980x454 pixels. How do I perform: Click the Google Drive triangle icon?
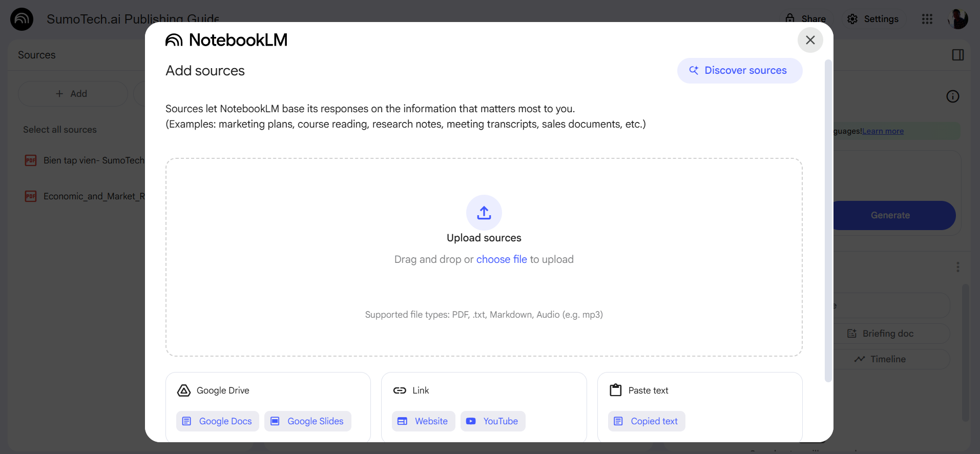184,390
